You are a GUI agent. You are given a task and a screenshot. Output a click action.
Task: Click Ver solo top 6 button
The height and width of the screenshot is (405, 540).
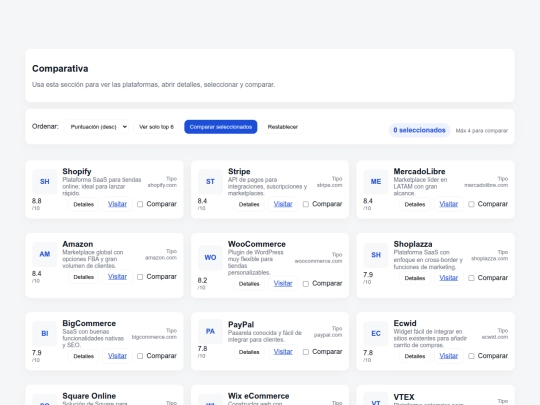[156, 127]
